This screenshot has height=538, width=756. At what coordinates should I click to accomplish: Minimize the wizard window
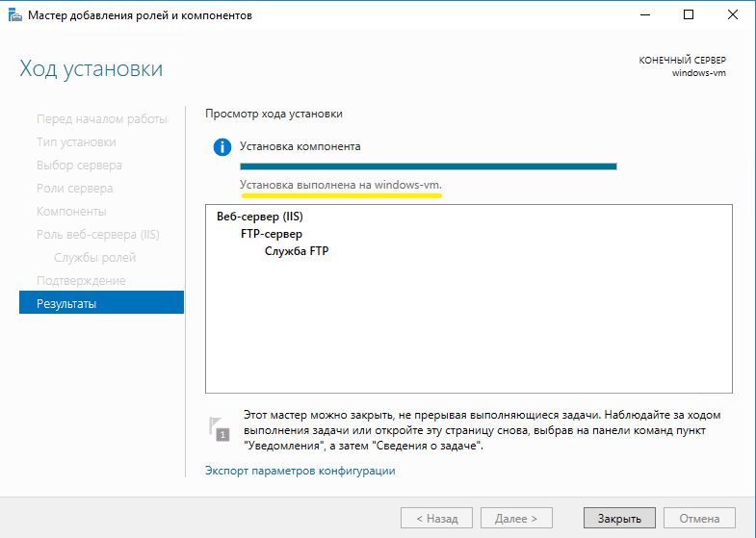coord(645,14)
